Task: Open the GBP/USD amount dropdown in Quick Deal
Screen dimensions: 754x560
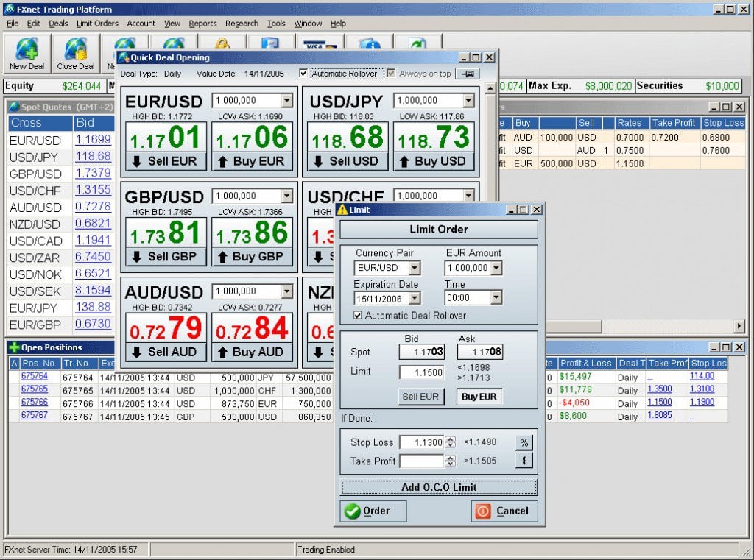Action: coord(287,196)
